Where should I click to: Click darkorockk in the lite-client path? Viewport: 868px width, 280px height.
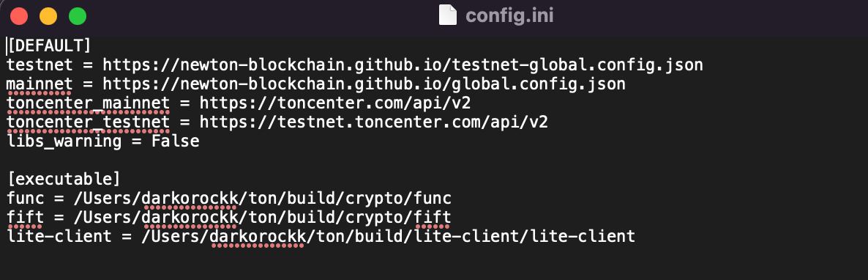click(x=258, y=236)
